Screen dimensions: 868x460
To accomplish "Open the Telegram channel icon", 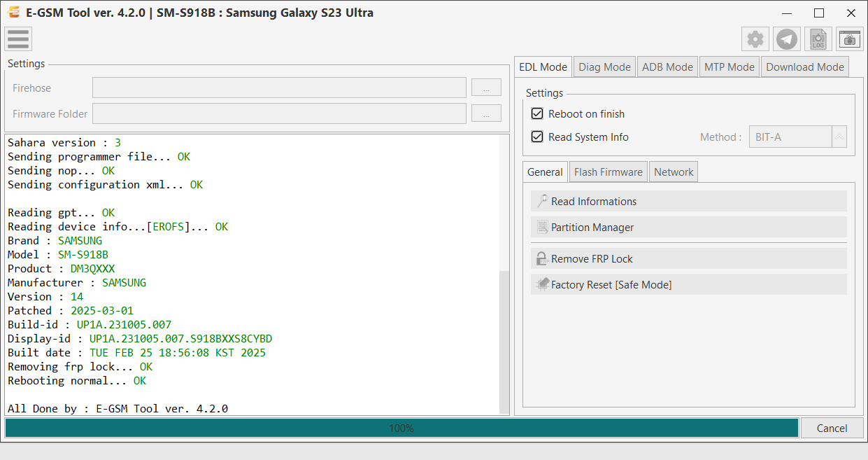I will (x=788, y=39).
